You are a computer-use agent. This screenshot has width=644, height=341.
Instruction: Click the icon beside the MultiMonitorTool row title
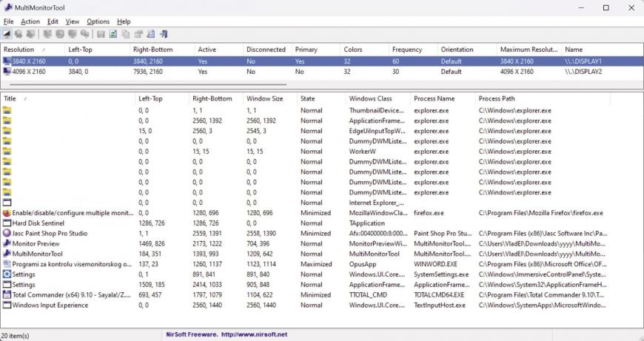point(7,254)
